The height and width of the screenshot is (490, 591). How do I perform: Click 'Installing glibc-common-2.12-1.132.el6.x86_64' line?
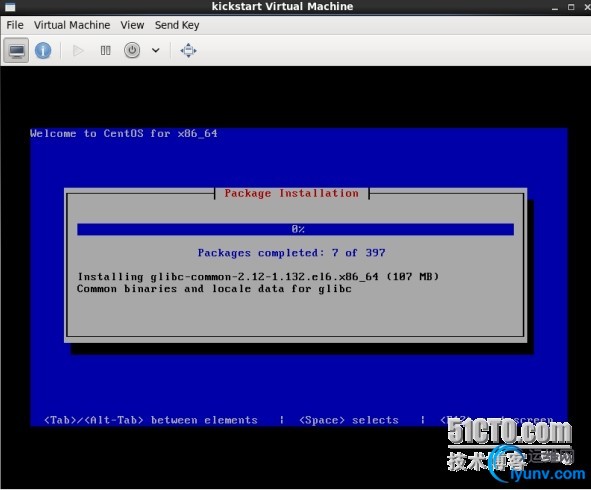(x=258, y=277)
